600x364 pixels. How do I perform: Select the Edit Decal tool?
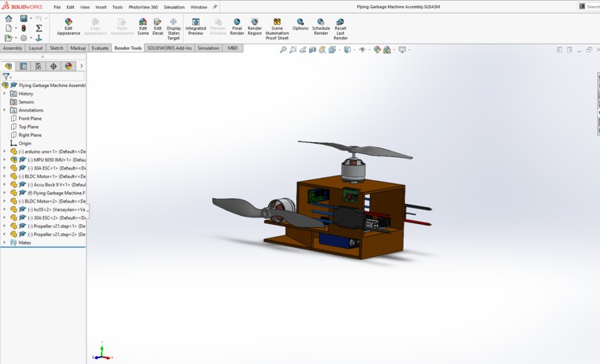coord(158,27)
